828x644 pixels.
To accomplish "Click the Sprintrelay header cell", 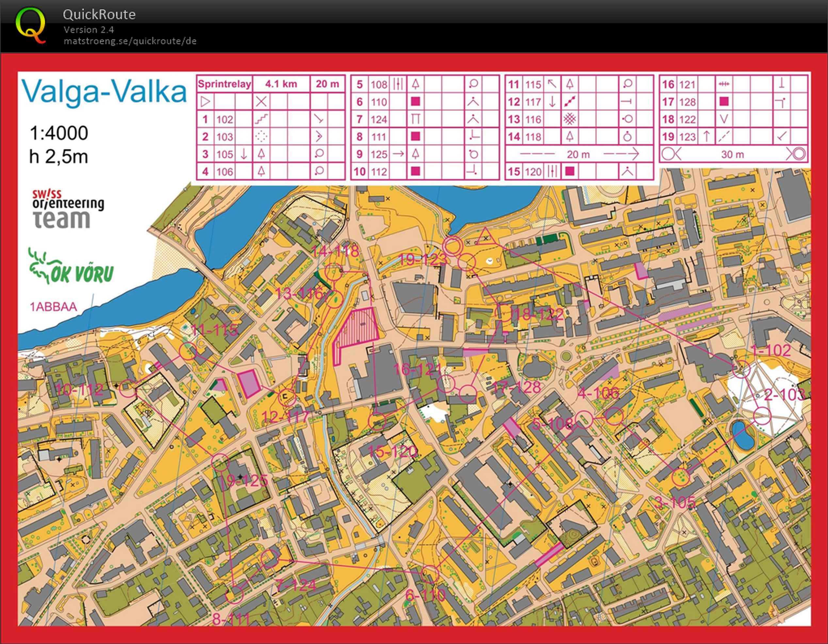I will tap(224, 84).
